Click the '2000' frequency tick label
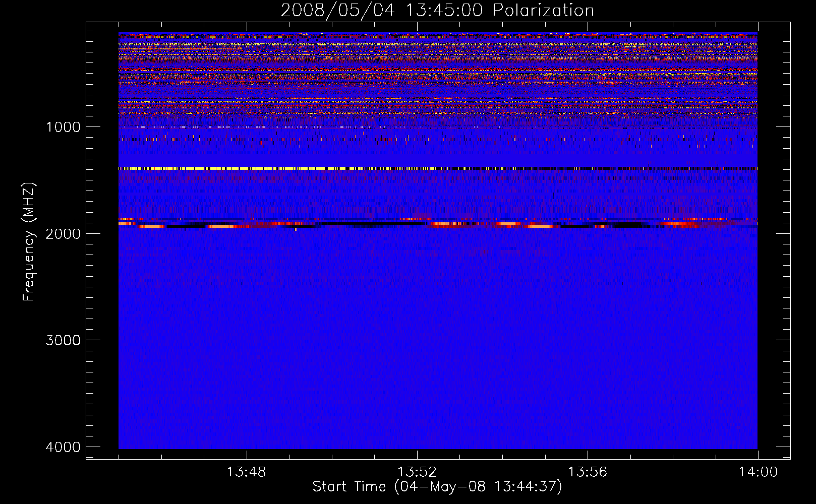The width and height of the screenshot is (816, 504). click(x=63, y=233)
